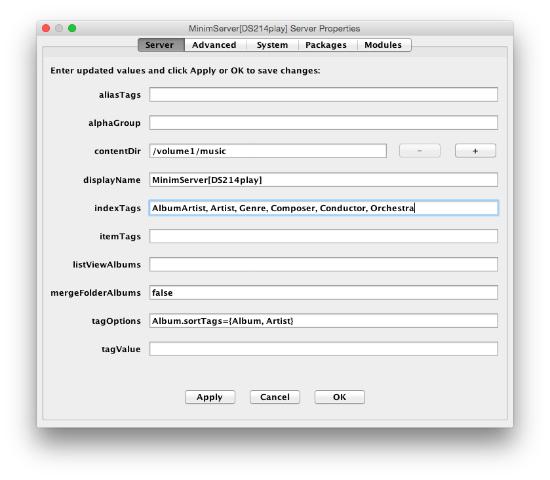Click the itemTags label

(x=120, y=236)
